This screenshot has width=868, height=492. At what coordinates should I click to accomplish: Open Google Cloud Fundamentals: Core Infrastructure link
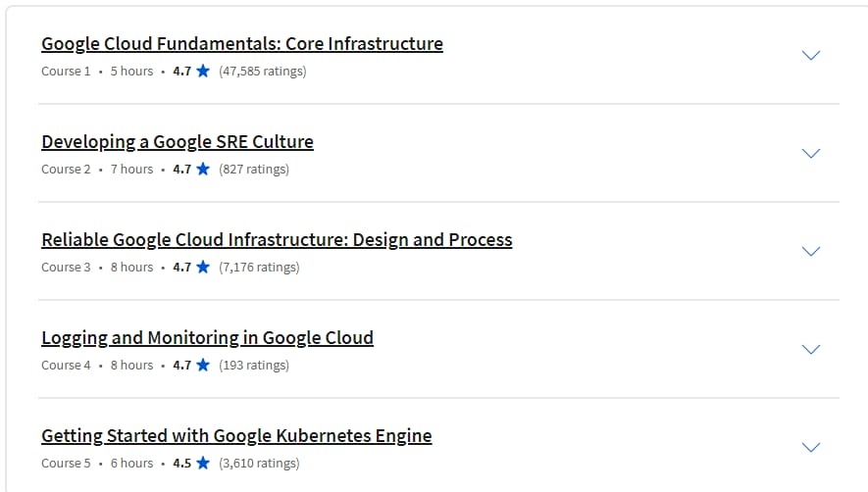click(242, 44)
